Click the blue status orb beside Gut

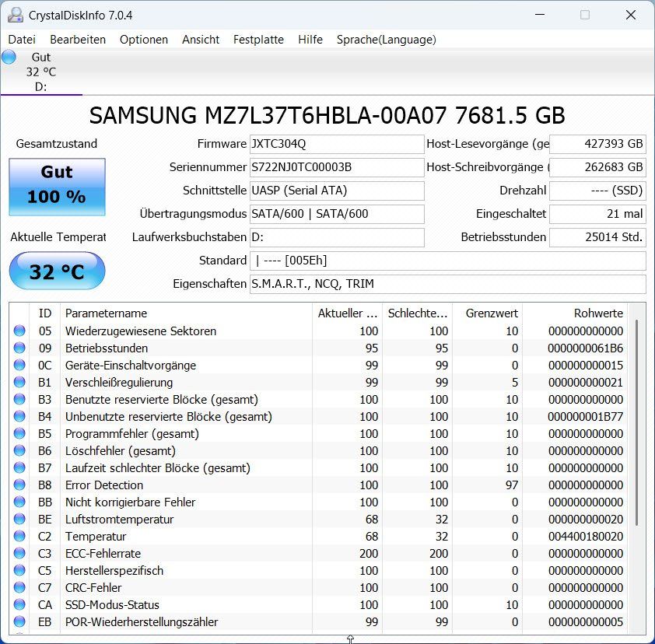[x=9, y=57]
